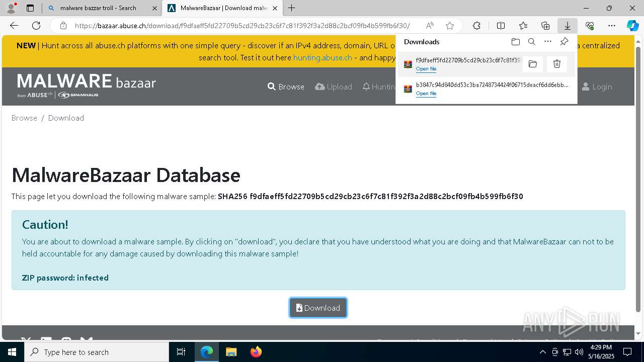This screenshot has height=362, width=644.
Task: Switch to the MalwareBazaar Download tab
Action: pos(221,8)
